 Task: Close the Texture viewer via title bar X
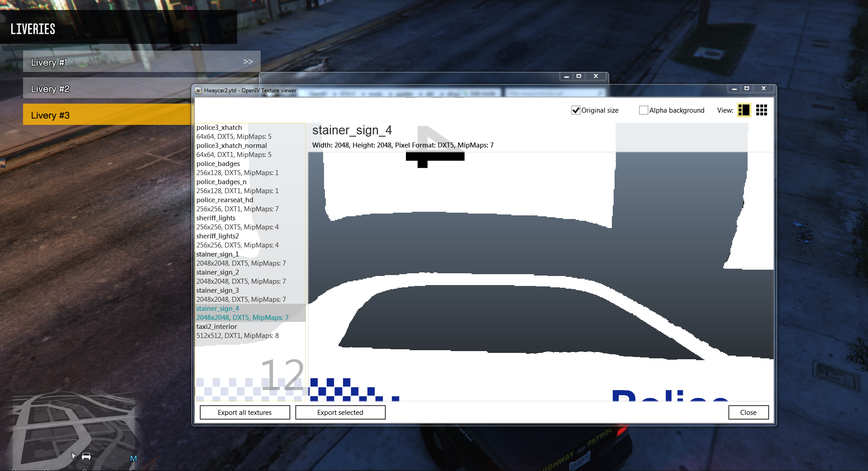(x=763, y=89)
